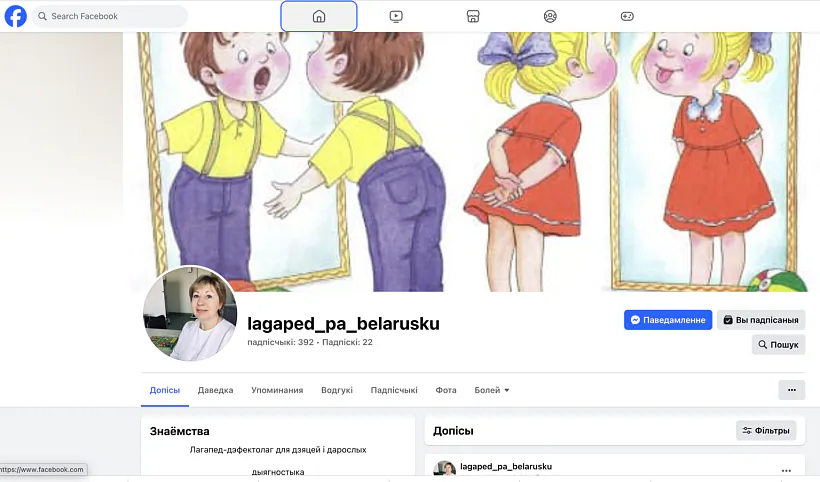Open the Groups icon in top bar
Screen dimensions: 820x482
pos(550,16)
